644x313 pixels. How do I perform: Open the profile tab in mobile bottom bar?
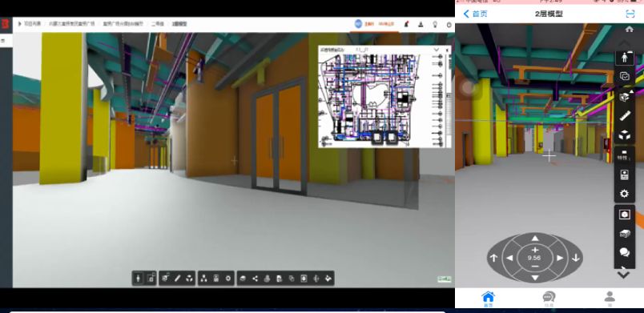[610, 299]
